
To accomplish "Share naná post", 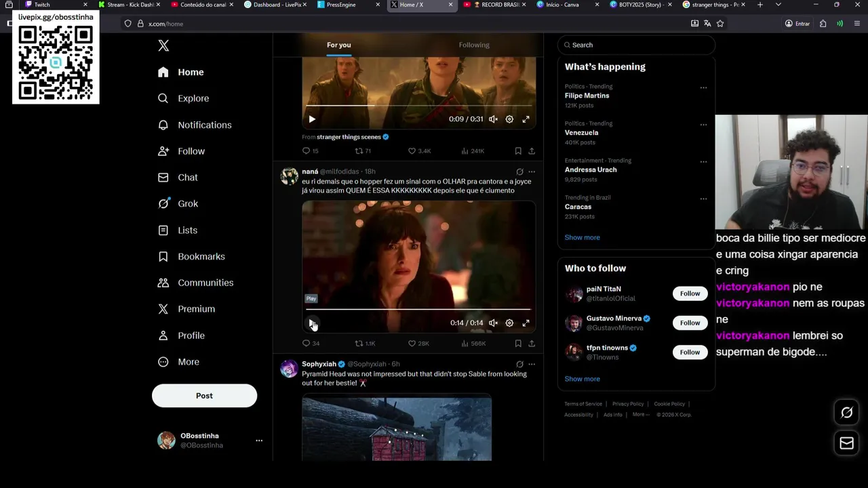I will pyautogui.click(x=532, y=344).
